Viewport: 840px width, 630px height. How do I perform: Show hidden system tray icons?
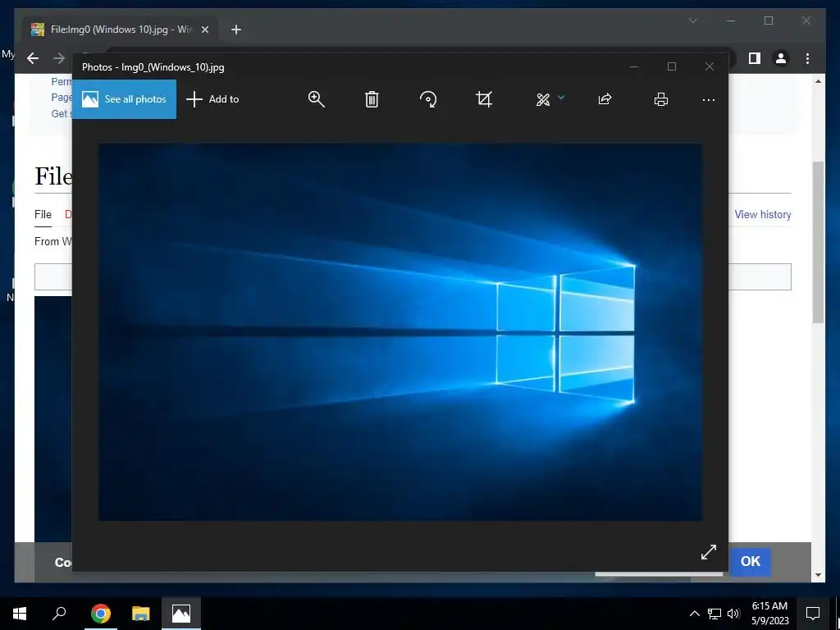pyautogui.click(x=694, y=614)
